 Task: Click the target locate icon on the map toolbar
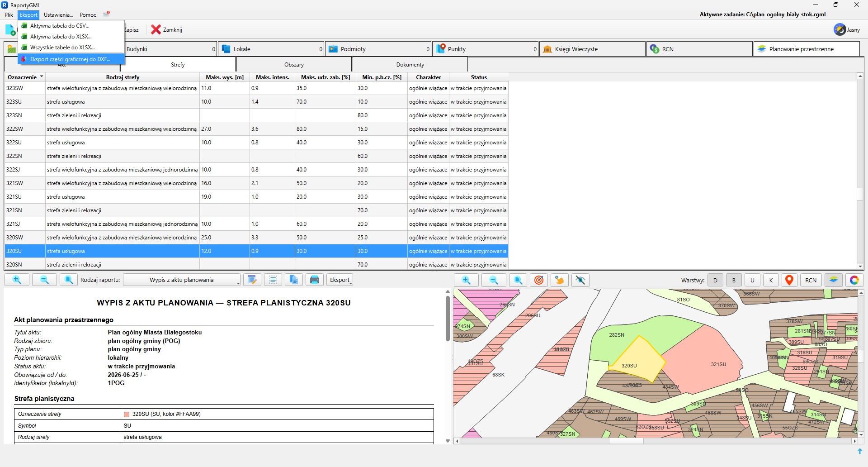[x=539, y=280]
